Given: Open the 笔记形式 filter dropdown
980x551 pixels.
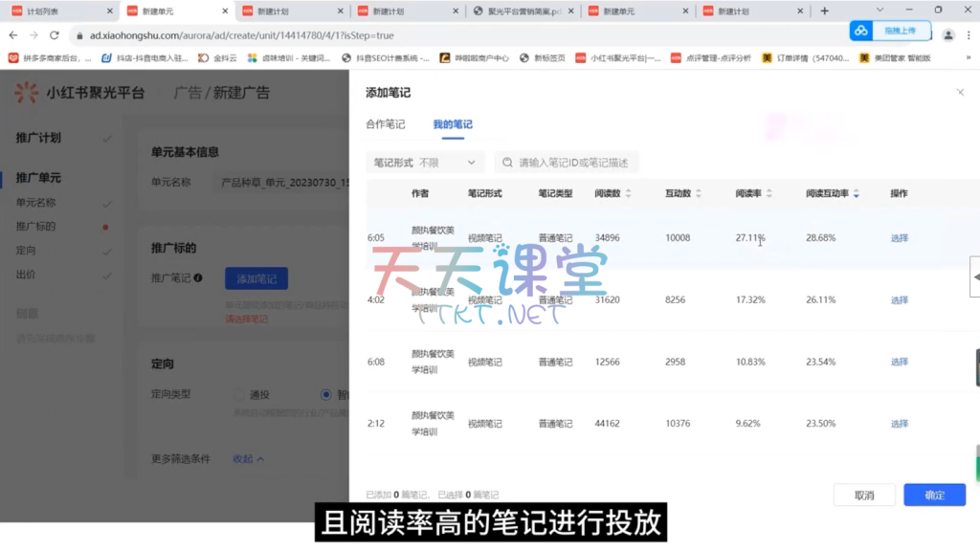Looking at the screenshot, I should pos(425,163).
